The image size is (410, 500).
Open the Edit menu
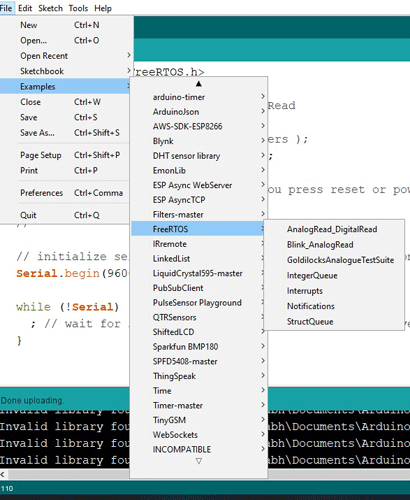25,8
